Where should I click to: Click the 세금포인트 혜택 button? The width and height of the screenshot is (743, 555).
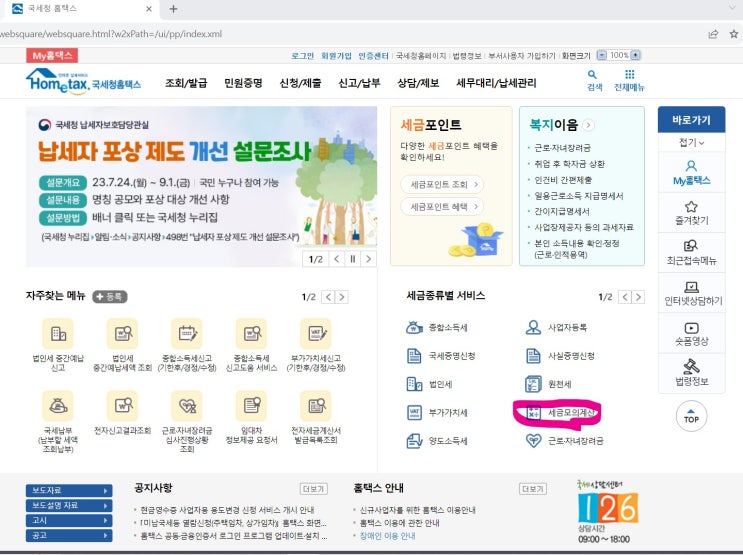pos(443,207)
